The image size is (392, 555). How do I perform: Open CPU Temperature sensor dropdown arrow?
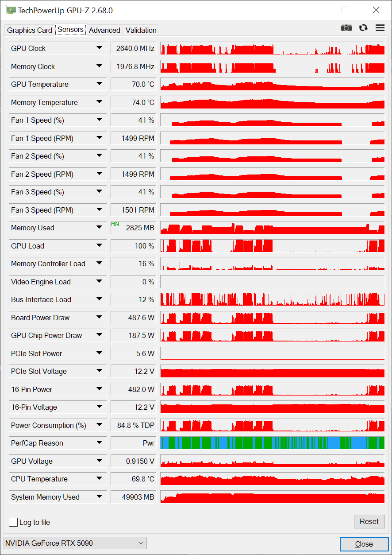99,478
